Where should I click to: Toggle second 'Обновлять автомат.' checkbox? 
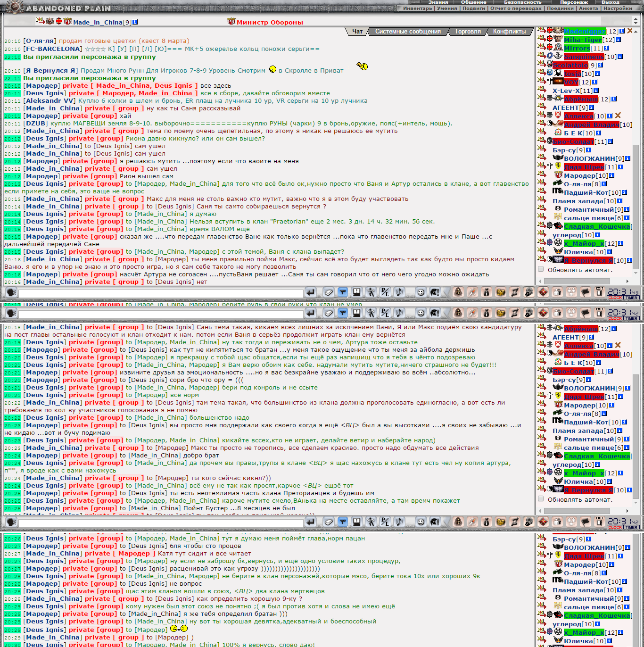coord(541,499)
